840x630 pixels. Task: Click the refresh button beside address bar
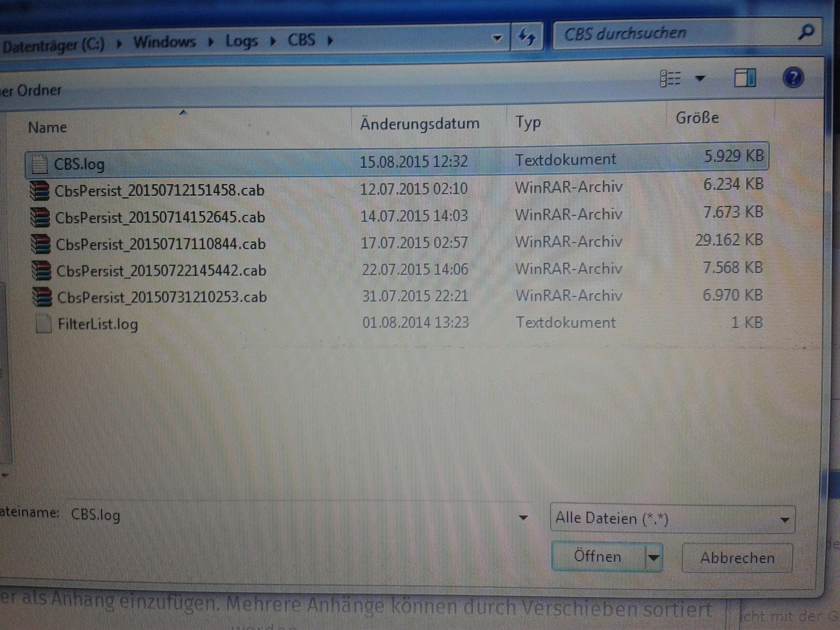(527, 37)
